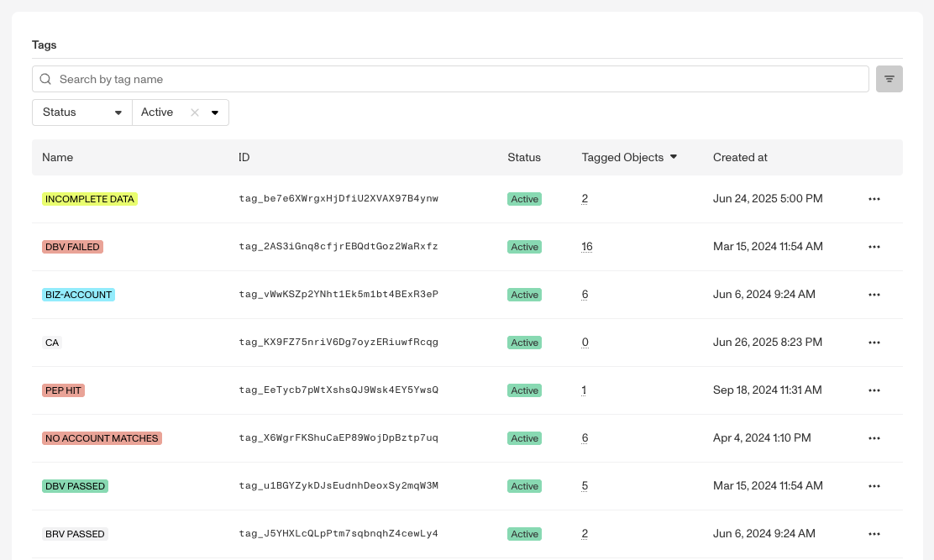The height and width of the screenshot is (560, 934).
Task: Open tagged objects count 6 for BIZ-ACCOUNT
Action: tap(585, 295)
